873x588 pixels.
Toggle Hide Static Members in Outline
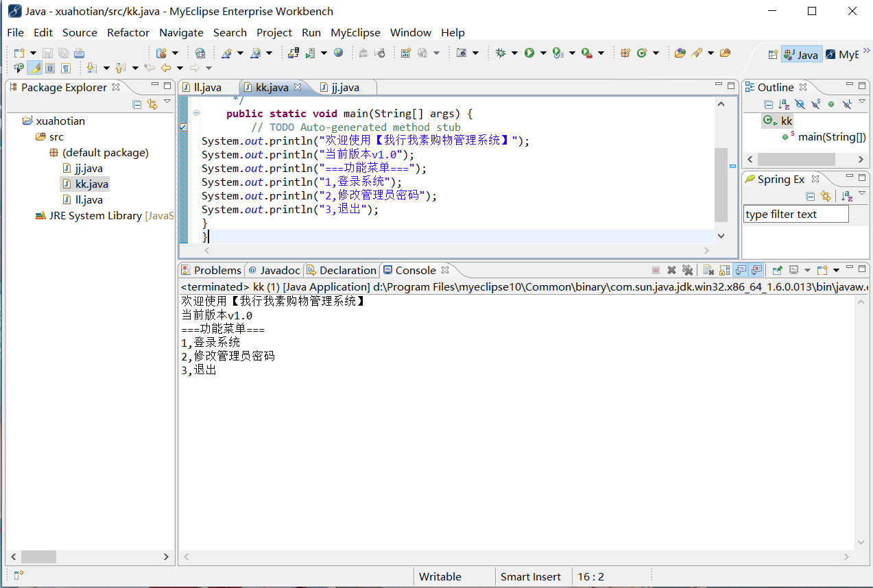click(815, 104)
